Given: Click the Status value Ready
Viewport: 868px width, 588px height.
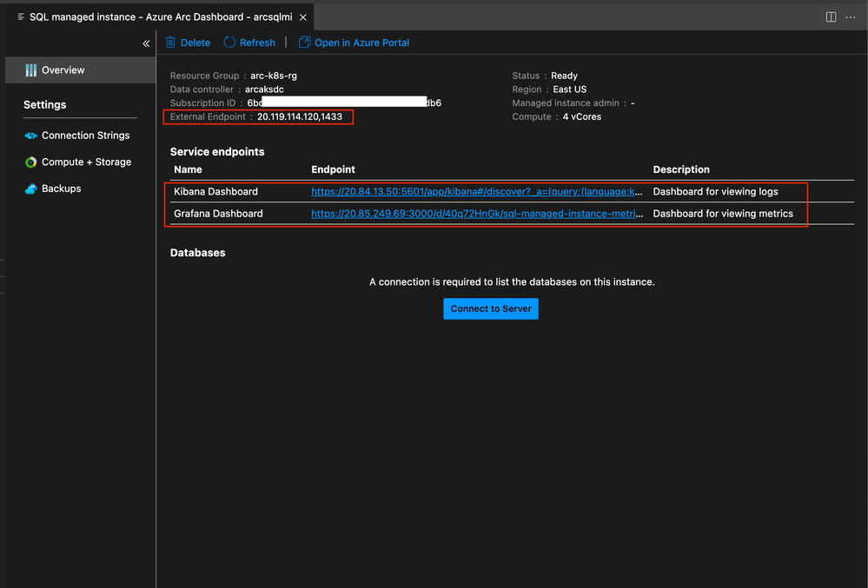Looking at the screenshot, I should (x=564, y=76).
